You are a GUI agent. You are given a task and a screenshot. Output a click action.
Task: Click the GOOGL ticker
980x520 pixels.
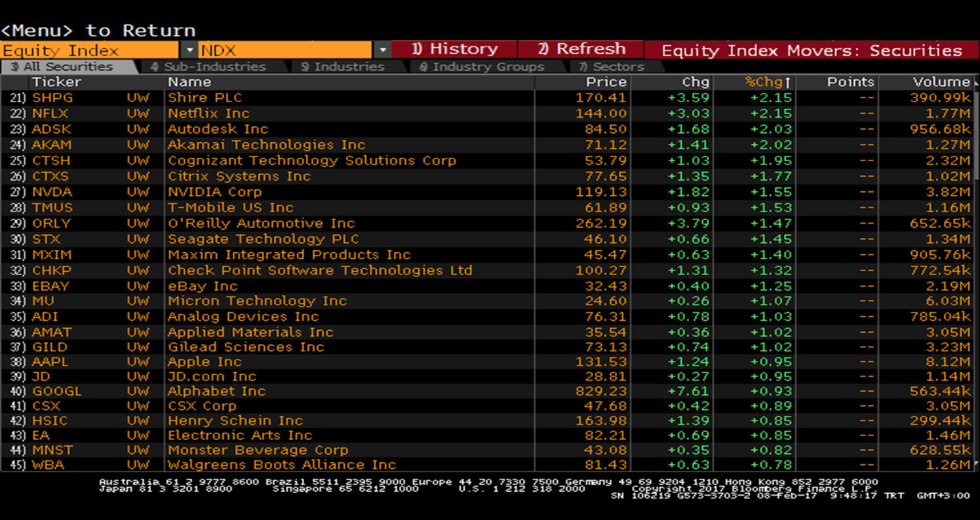(x=56, y=391)
